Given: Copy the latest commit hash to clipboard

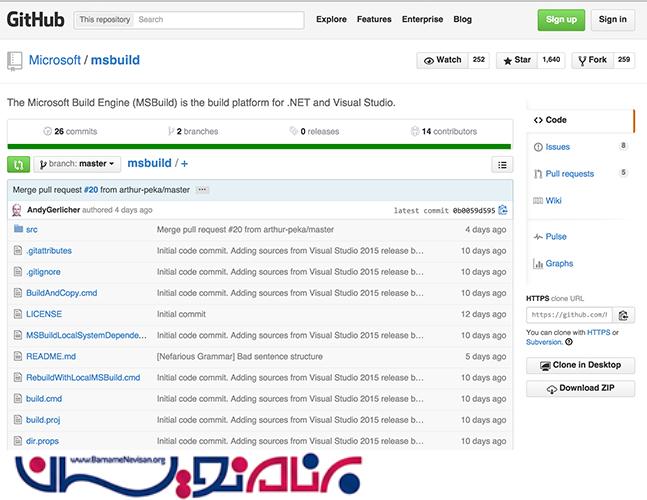Looking at the screenshot, I should 503,210.
